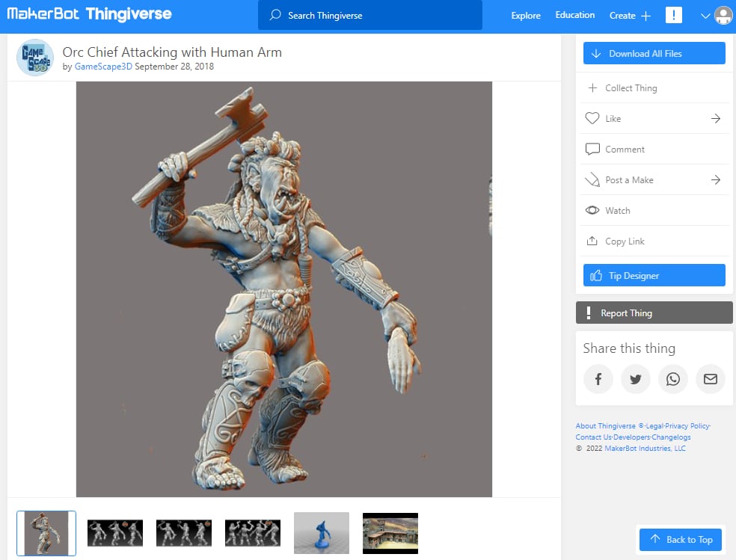Open the Contact Us footer link
The width and height of the screenshot is (736, 560).
(x=593, y=437)
